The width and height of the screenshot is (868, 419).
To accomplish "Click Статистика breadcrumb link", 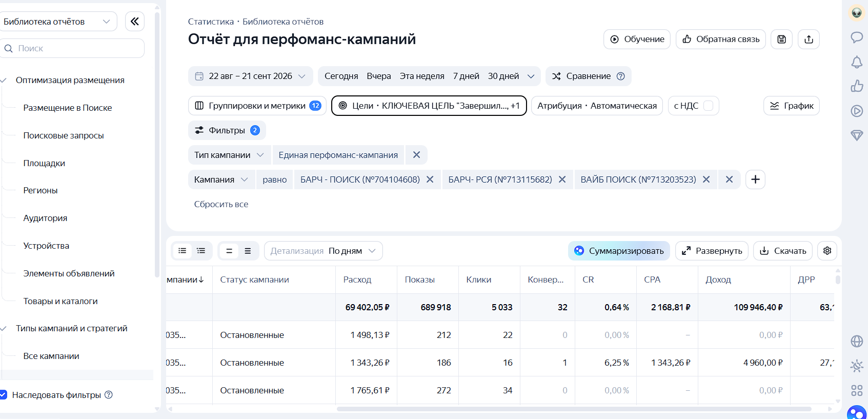I will 211,22.
